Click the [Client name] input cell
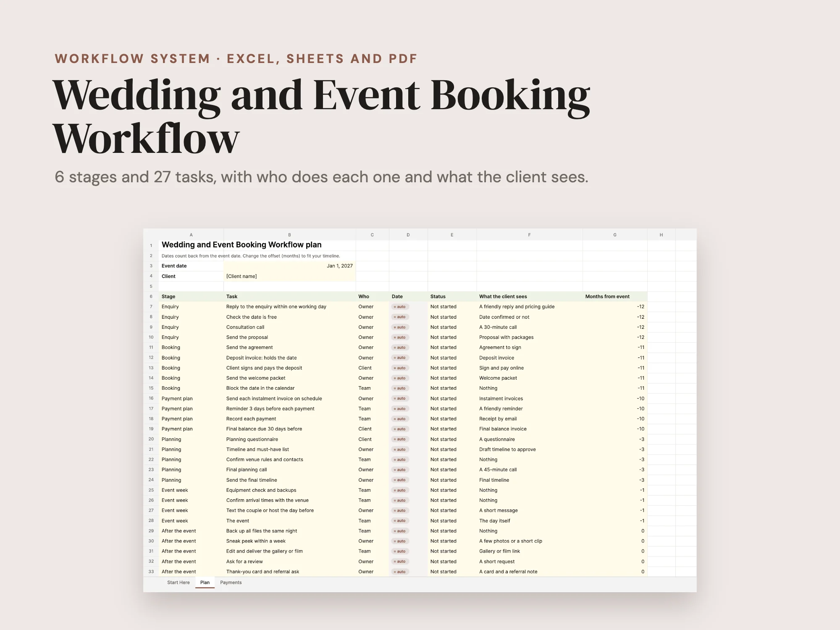 click(290, 276)
